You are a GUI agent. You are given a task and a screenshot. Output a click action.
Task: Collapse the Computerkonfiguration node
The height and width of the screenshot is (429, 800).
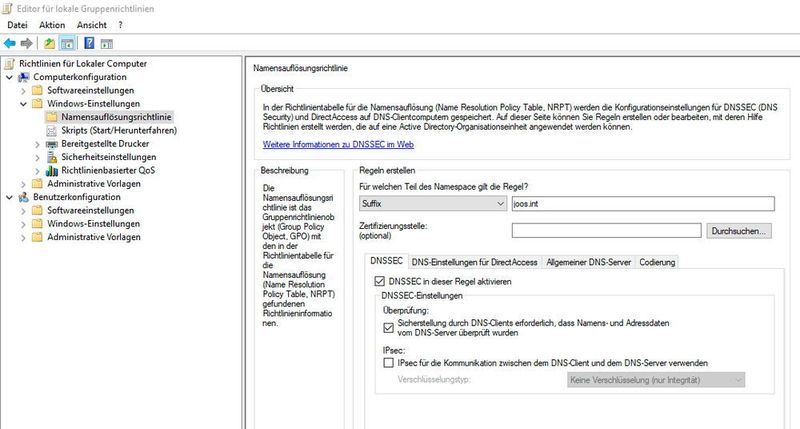pyautogui.click(x=10, y=77)
